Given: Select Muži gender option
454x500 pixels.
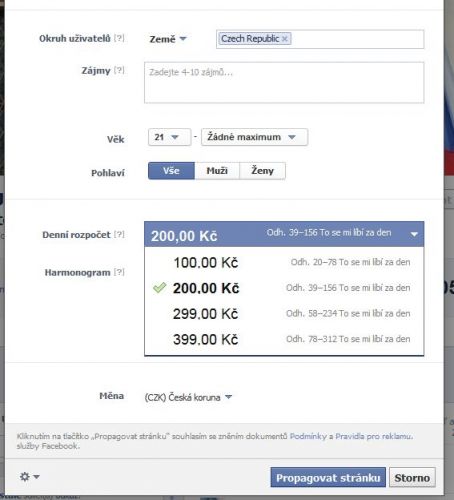Looking at the screenshot, I should [217, 171].
